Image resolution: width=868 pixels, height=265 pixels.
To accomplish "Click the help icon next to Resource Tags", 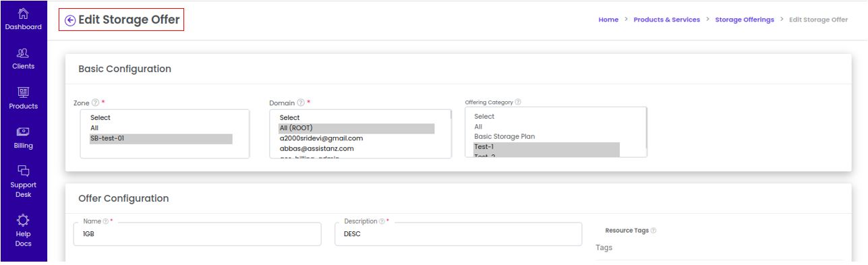I will 654,231.
